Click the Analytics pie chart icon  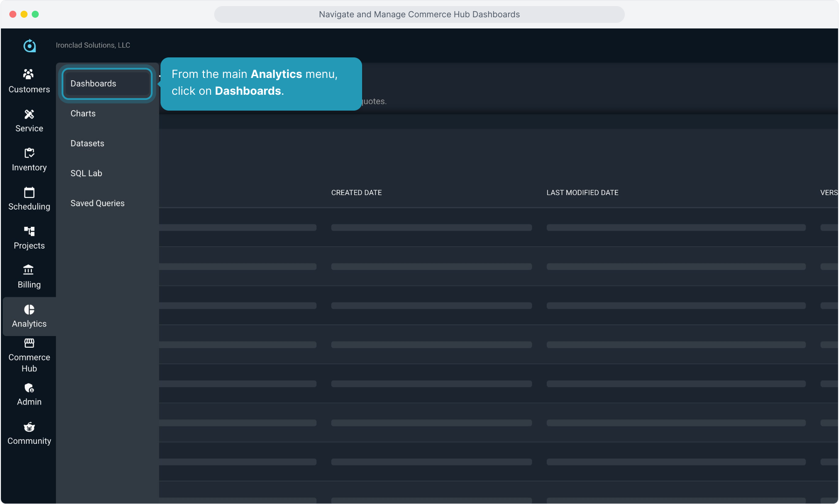coord(29,310)
